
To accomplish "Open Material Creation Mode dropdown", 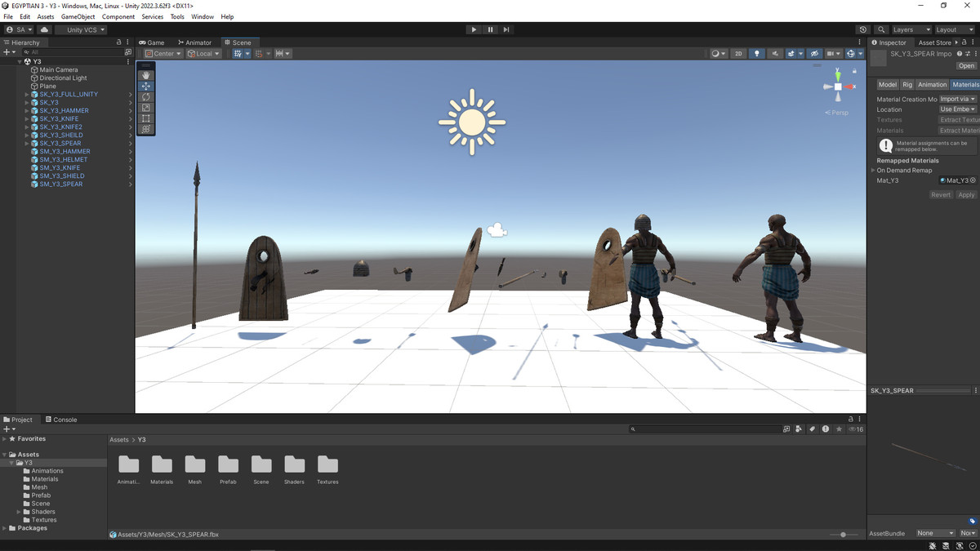I will click(957, 100).
